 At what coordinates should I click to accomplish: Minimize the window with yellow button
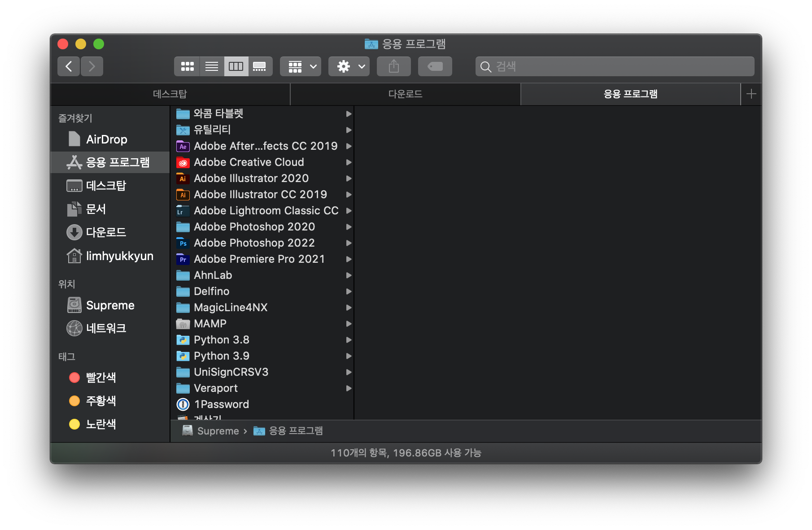81,44
